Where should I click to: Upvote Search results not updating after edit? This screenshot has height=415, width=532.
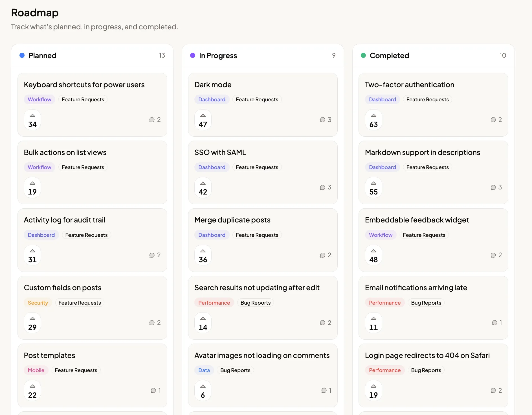point(203,323)
